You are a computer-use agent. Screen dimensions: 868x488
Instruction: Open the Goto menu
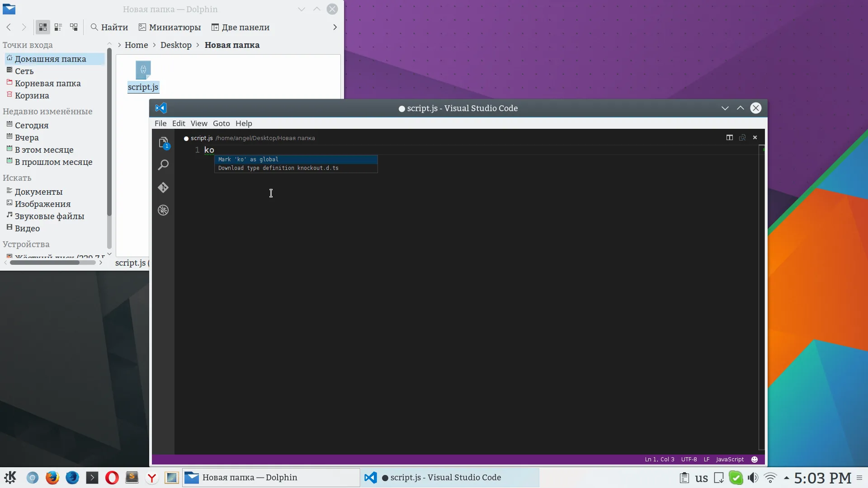tap(221, 123)
